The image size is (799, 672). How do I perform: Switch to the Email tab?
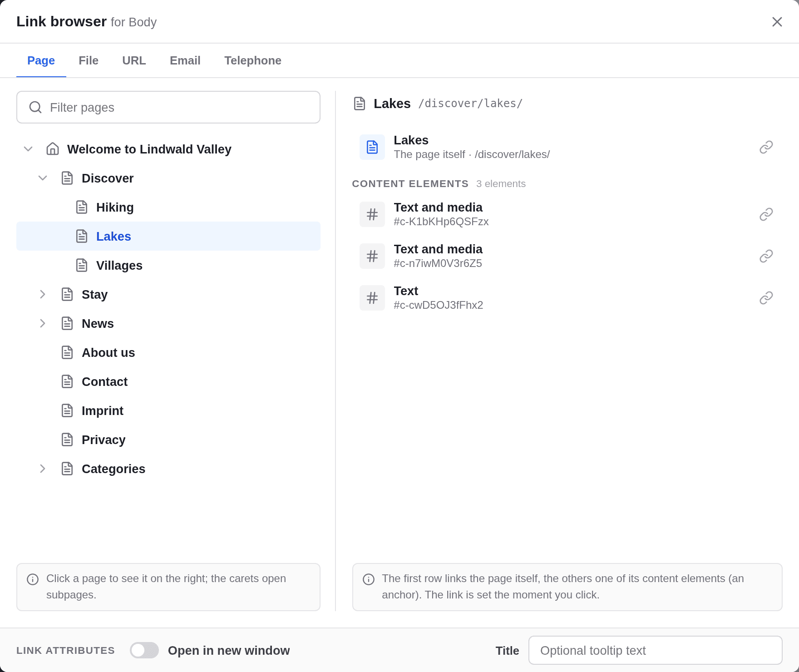[185, 60]
